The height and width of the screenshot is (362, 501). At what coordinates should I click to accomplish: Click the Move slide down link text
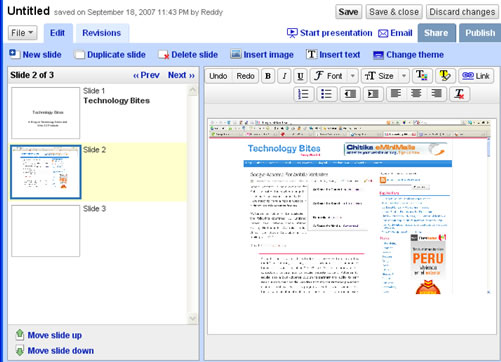(61, 351)
